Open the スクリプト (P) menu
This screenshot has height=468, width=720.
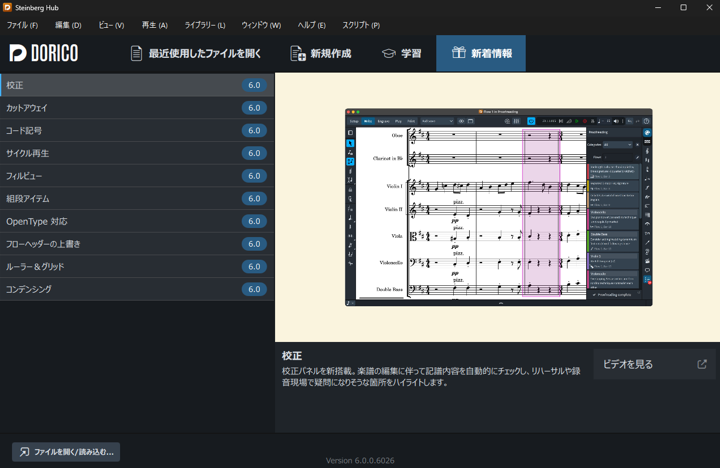(361, 25)
